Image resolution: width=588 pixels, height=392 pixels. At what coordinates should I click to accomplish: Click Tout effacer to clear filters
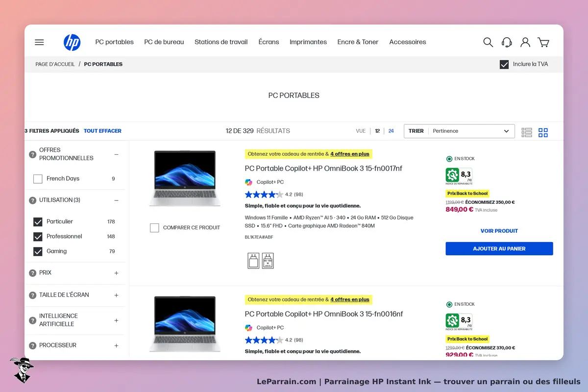pyautogui.click(x=102, y=131)
